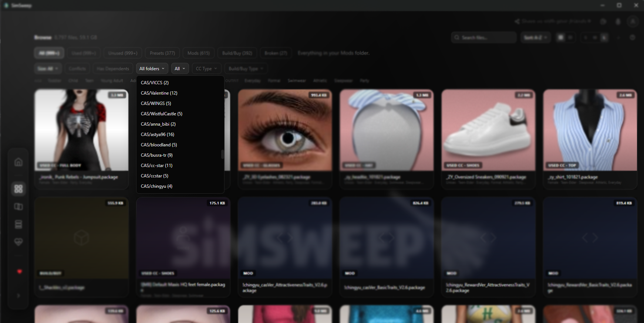The width and height of the screenshot is (644, 323).
Task: Open the Home page in sidebar
Action: (18, 162)
